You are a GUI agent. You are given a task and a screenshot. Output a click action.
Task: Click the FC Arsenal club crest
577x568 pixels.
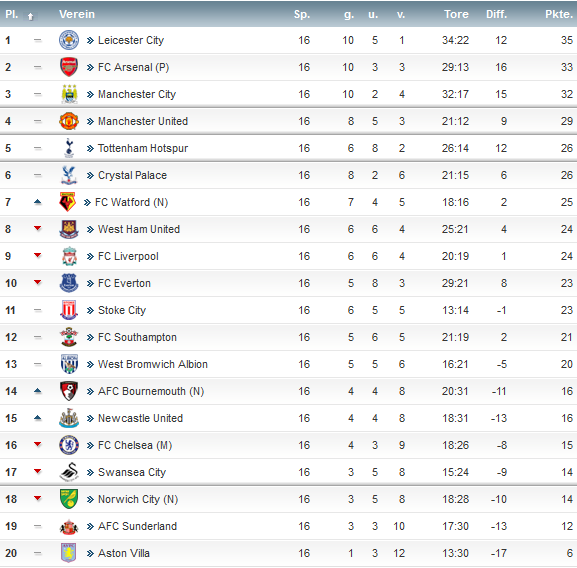[x=69, y=67]
